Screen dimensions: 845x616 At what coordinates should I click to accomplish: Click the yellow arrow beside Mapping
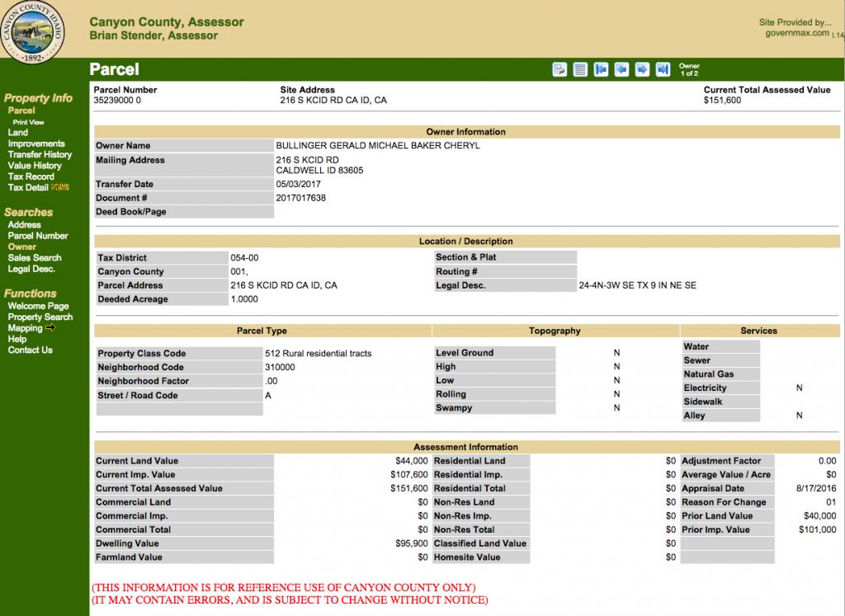(50, 328)
